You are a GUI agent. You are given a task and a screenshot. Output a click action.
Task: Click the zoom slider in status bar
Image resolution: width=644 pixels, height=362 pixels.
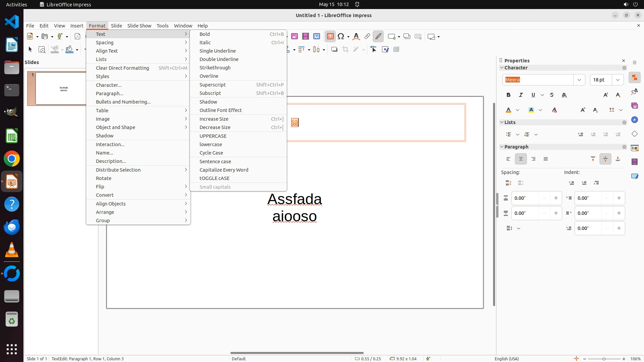pos(604,359)
